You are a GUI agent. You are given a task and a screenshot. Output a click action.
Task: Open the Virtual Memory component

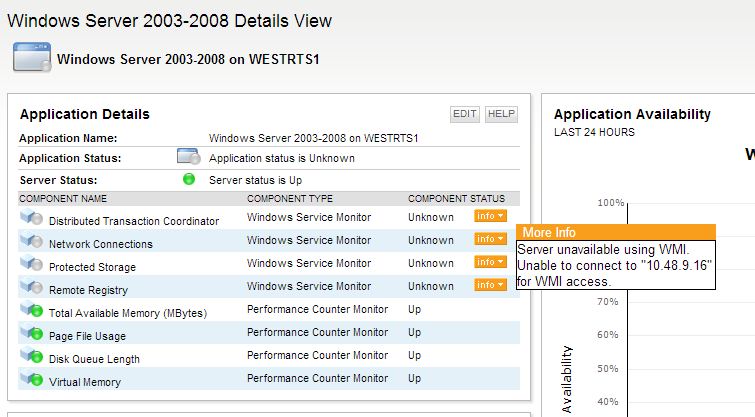tap(85, 382)
